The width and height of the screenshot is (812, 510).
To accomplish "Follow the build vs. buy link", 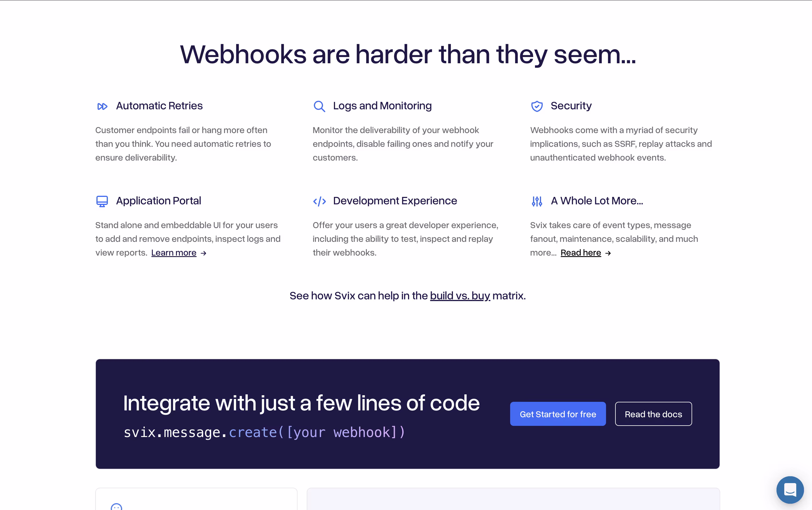I will (x=460, y=296).
